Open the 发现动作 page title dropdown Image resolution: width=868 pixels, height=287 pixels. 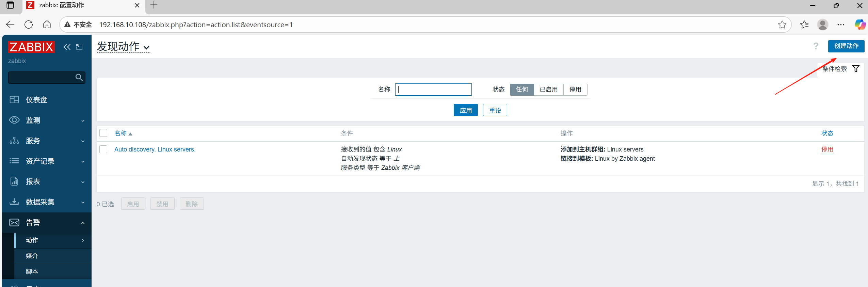click(x=123, y=47)
